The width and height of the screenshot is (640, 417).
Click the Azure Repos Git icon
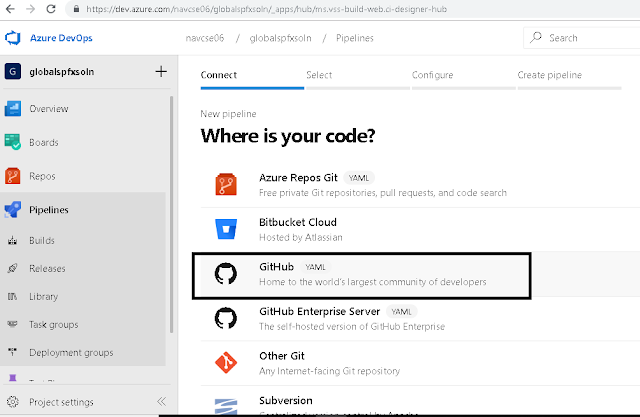(226, 184)
